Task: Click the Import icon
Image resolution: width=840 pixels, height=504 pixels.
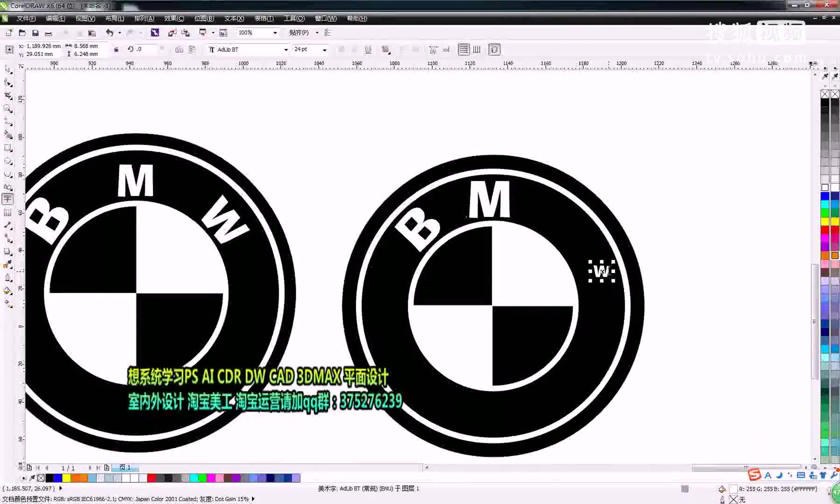Action: coord(172,33)
